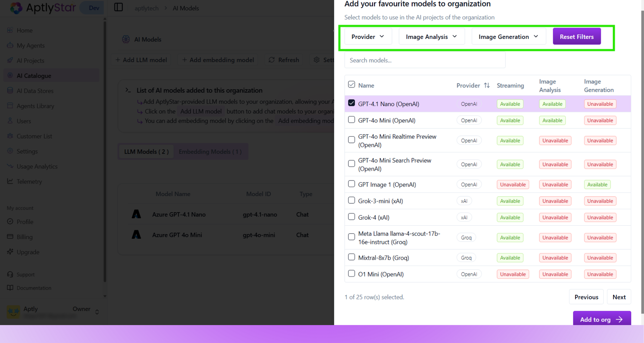Open the Image Analysis filter dropdown
This screenshot has height=343, width=644.
pyautogui.click(x=431, y=37)
